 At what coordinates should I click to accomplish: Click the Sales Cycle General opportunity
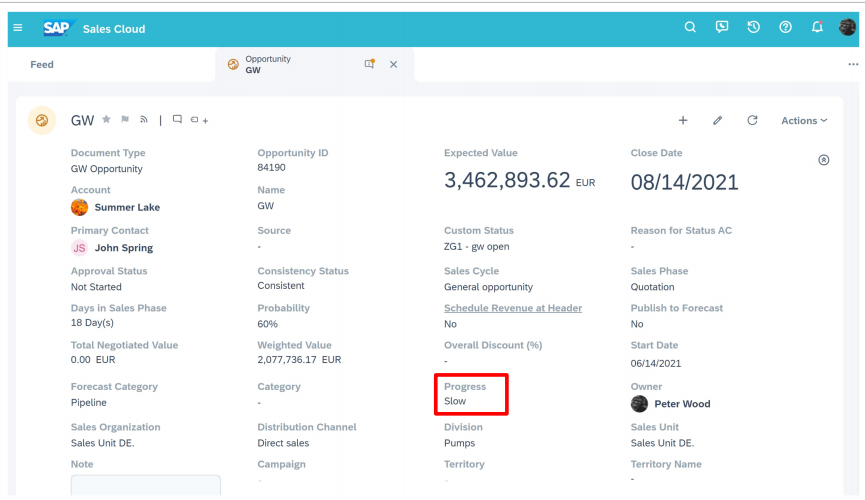tap(488, 287)
